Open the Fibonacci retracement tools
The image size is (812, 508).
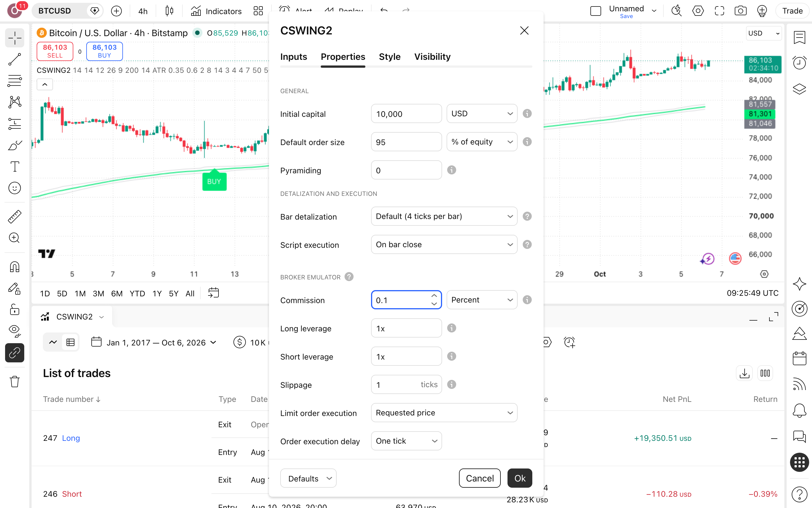coord(14,81)
